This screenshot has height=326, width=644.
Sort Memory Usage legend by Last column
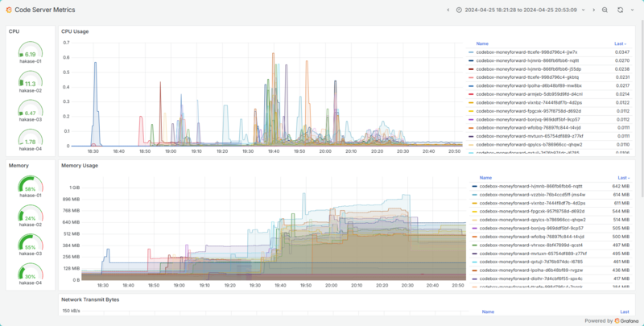click(623, 178)
